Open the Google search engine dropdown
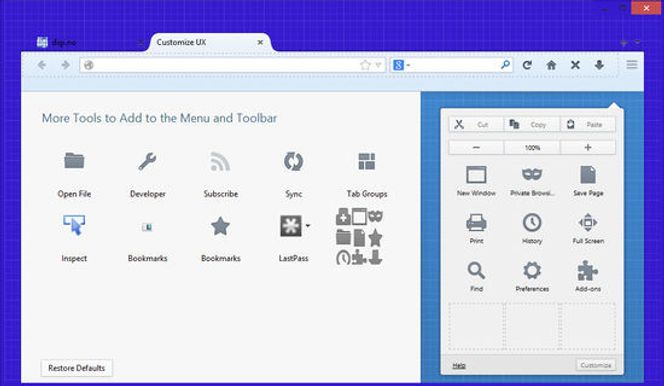Image resolution: width=664 pixels, height=386 pixels. coord(401,65)
